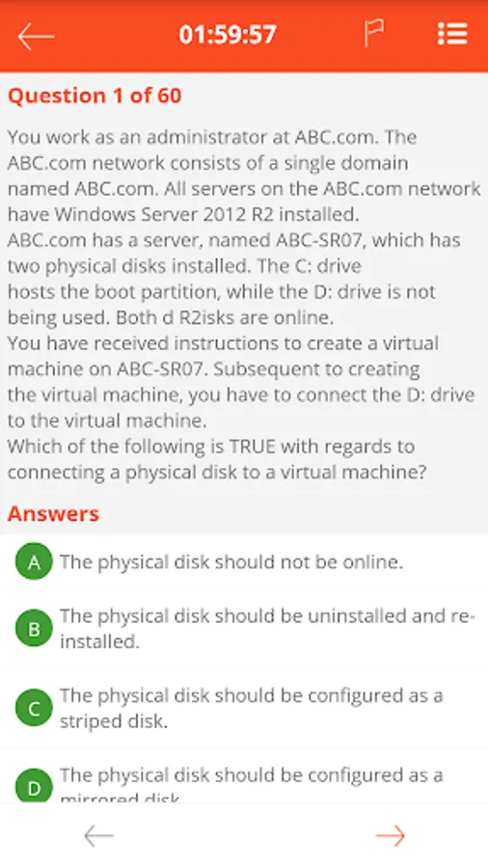This screenshot has height=868, width=488.
Task: Choose the mirrored disk answer text
Action: 251,783
